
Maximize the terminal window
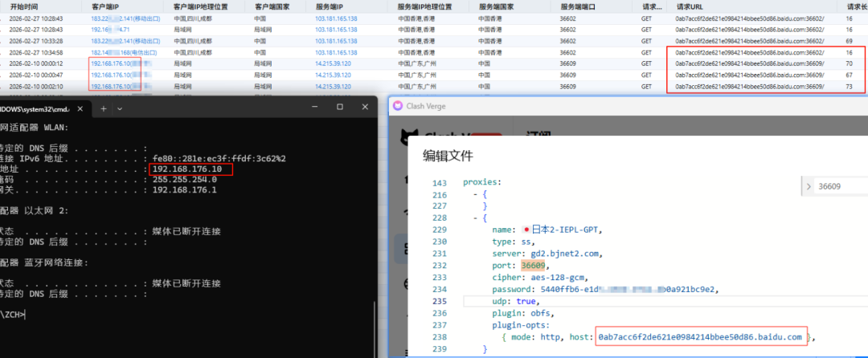340,107
